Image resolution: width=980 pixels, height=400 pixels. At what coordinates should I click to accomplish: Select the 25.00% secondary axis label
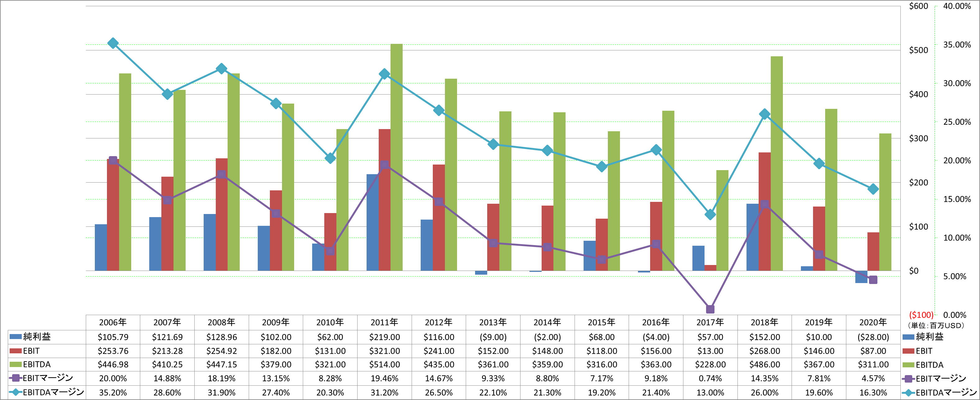pos(957,122)
